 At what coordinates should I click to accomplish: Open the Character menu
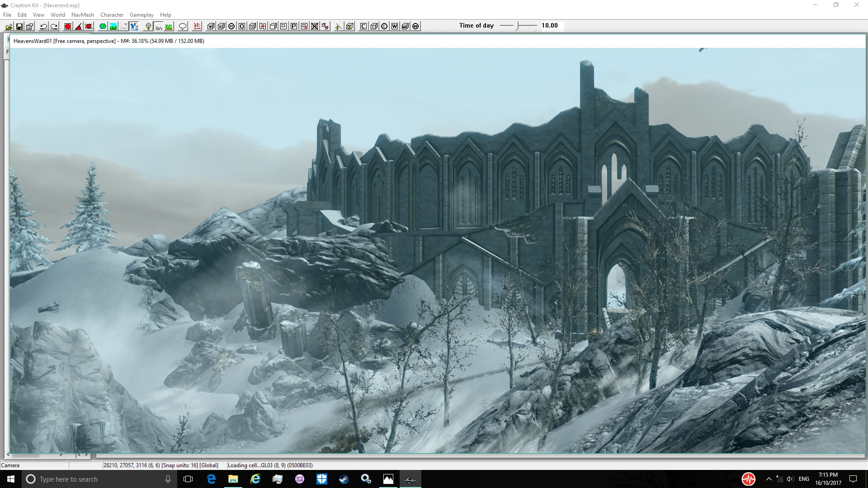112,15
